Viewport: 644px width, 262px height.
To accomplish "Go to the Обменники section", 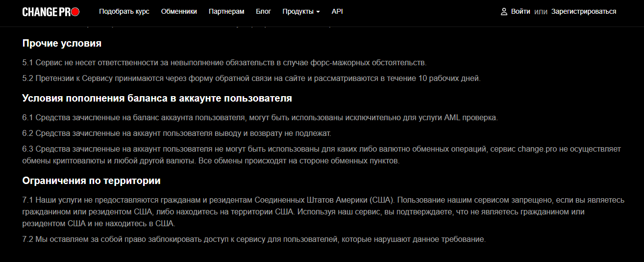I will point(179,12).
